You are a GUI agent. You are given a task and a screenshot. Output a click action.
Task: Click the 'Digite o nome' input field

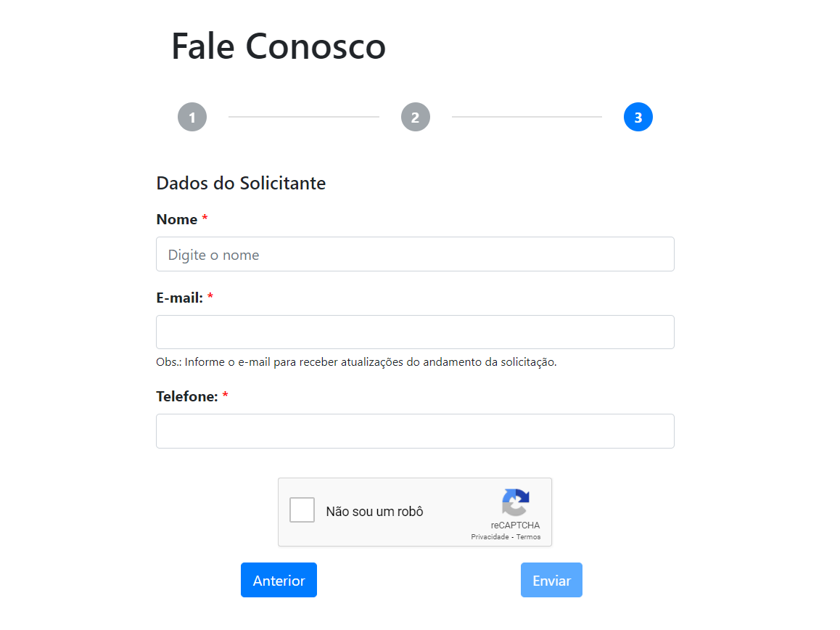(x=415, y=254)
